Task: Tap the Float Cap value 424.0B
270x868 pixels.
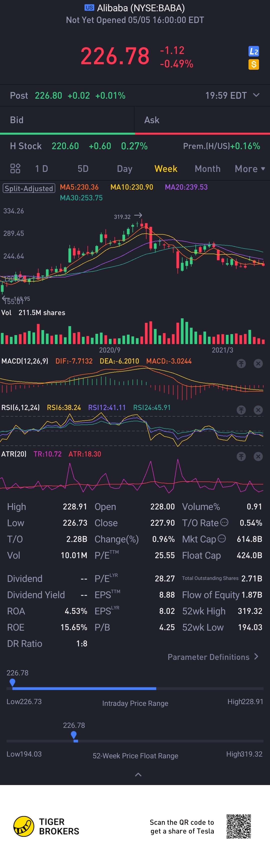Action: coord(249,555)
